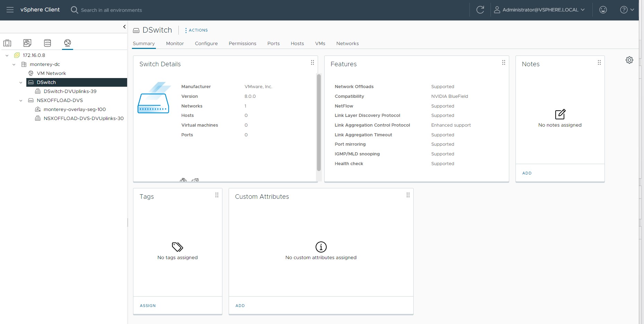Viewport: 644px width, 324px height.
Task: Open the DSwitch Actions menu
Action: 196,30
